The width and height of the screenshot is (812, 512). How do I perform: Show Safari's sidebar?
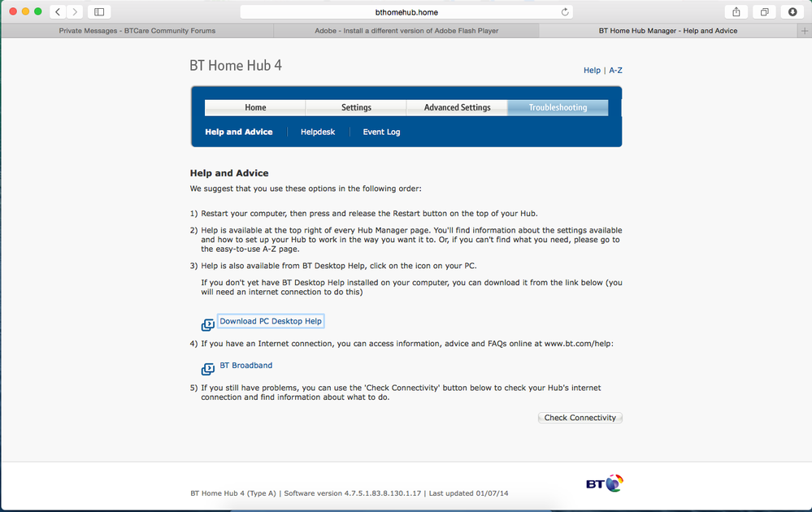coord(99,12)
